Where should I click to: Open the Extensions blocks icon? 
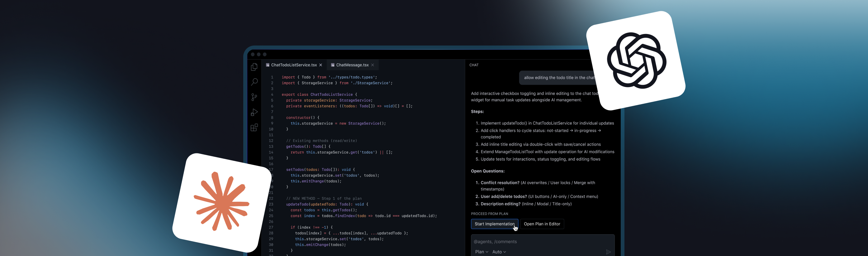click(x=254, y=128)
